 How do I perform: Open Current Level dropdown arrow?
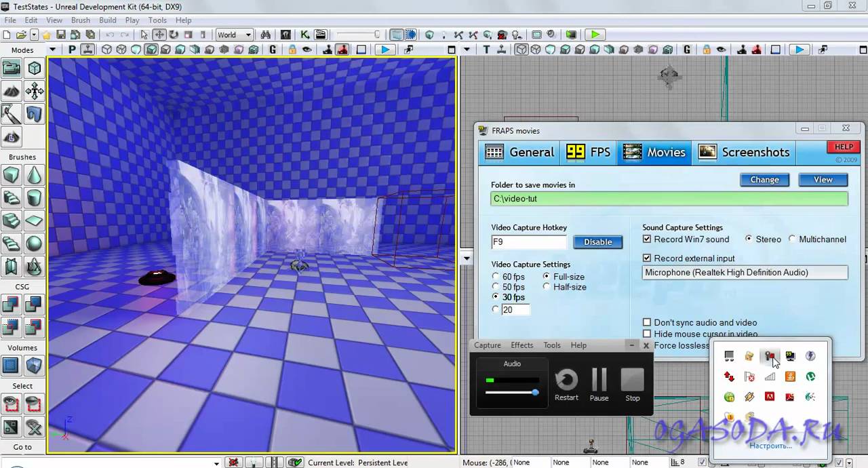(217, 463)
